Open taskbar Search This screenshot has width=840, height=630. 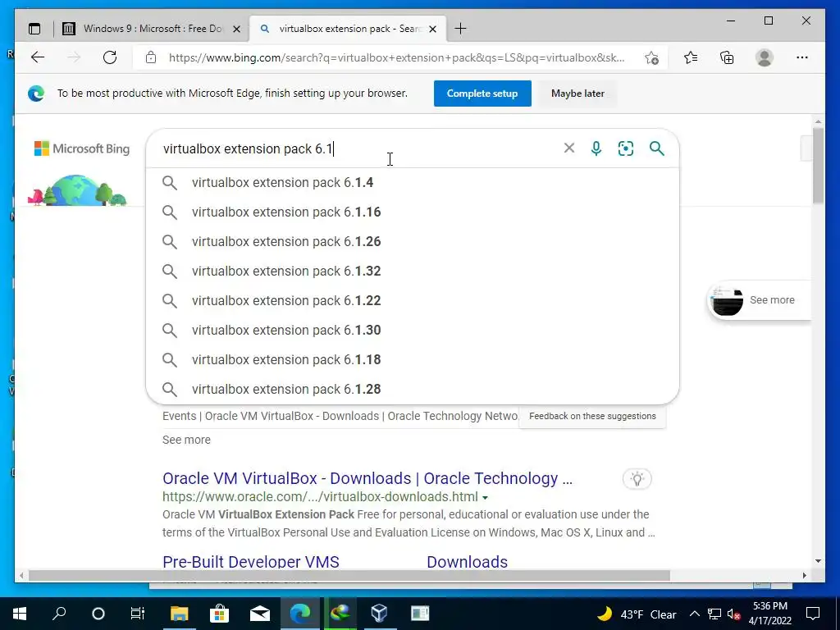tap(59, 614)
